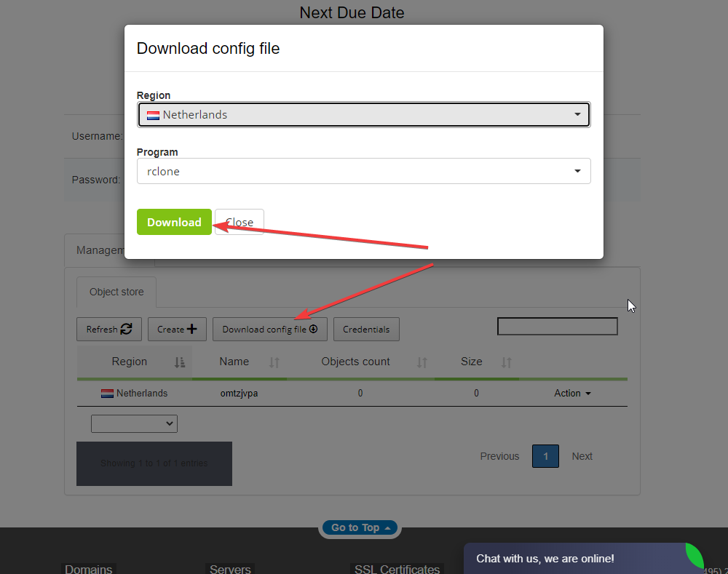Open the Region dropdown showing Netherlands

(x=363, y=115)
